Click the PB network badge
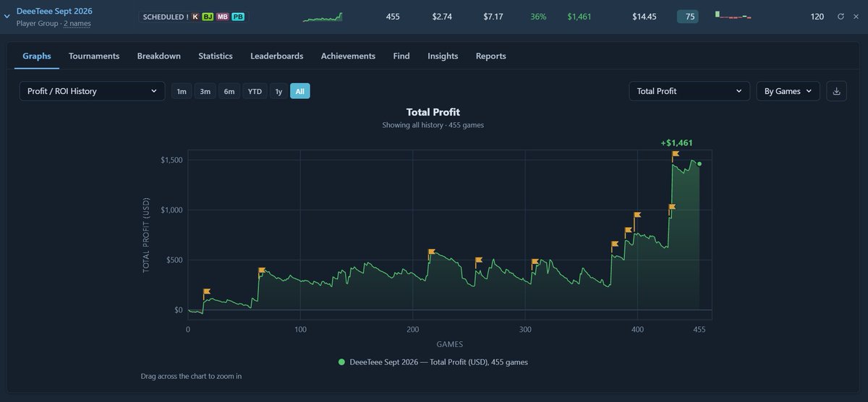This screenshot has height=402, width=868. point(238,17)
